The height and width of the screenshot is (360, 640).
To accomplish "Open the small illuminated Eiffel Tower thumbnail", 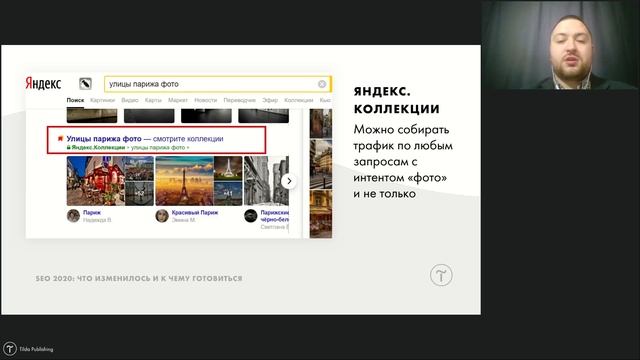I will 228,168.
